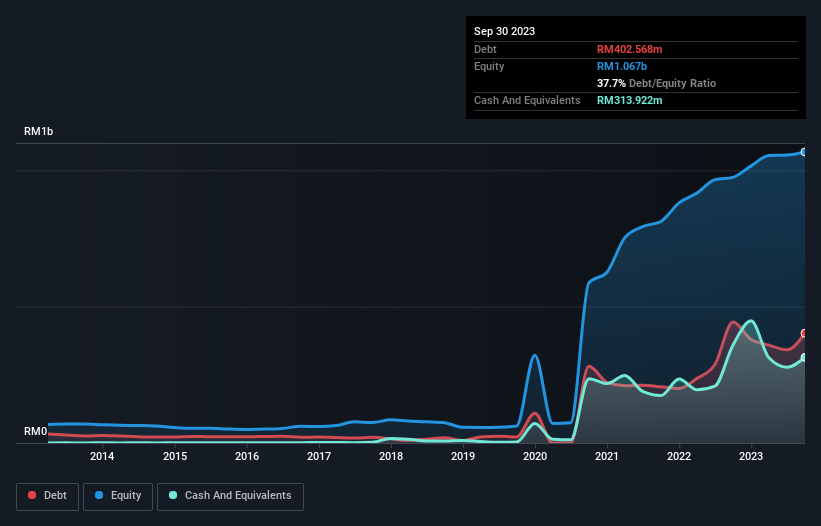Click the Equity endpoint marker at Sep 2023
This screenshot has height=526, width=821.
(x=804, y=152)
